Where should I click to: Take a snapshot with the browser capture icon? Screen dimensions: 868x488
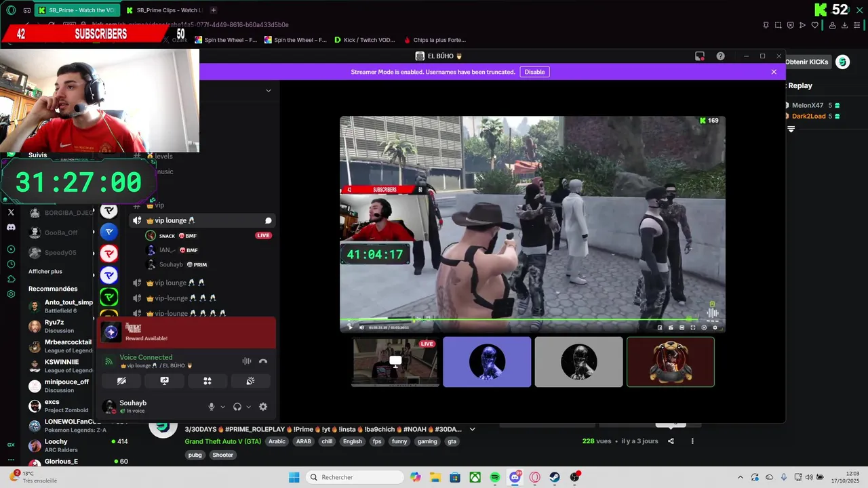pyautogui.click(x=778, y=25)
